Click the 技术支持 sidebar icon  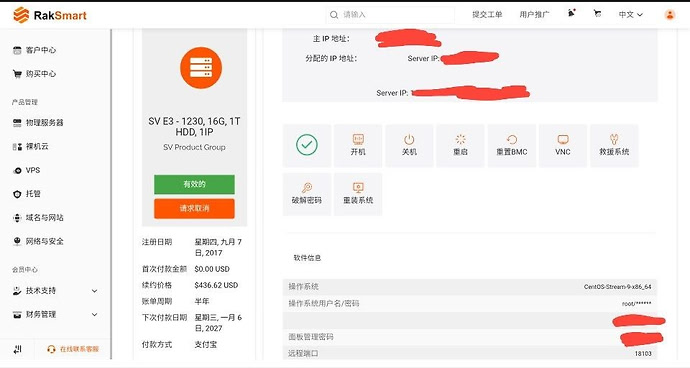coord(17,291)
